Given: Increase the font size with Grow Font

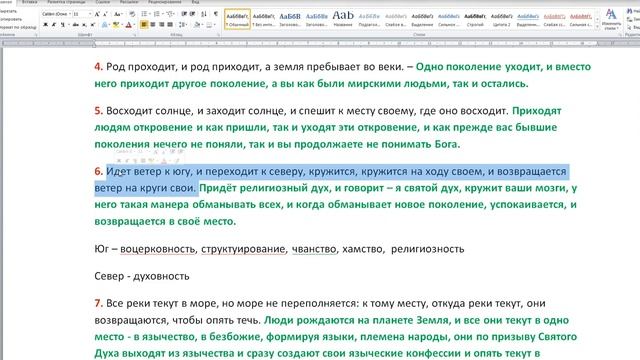Looking at the screenshot, I should pos(97,14).
